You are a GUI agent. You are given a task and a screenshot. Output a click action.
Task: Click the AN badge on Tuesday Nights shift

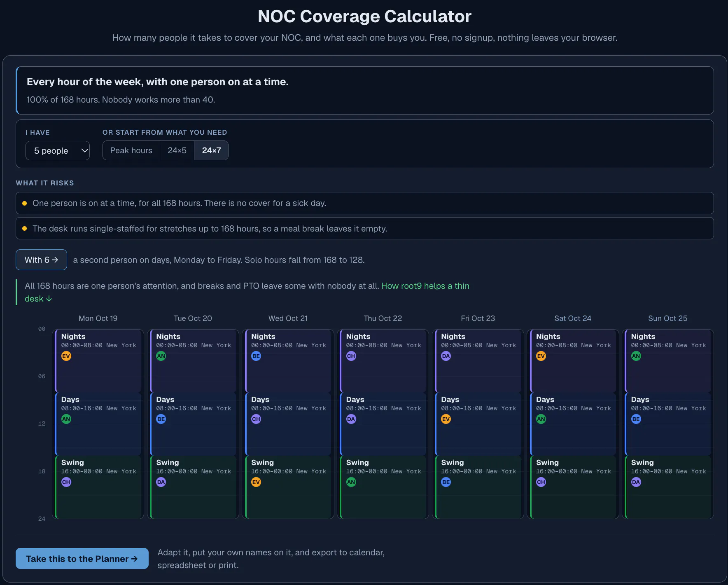[161, 356]
